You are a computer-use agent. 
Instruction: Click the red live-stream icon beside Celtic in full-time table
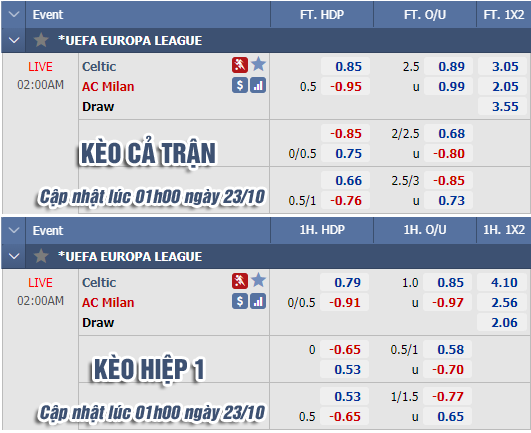(x=240, y=65)
